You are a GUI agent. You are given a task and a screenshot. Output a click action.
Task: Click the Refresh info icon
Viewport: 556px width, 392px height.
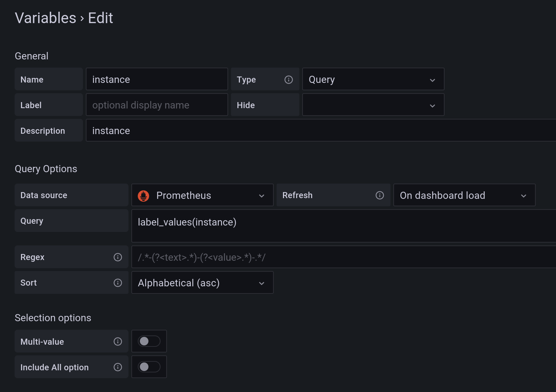coord(379,195)
